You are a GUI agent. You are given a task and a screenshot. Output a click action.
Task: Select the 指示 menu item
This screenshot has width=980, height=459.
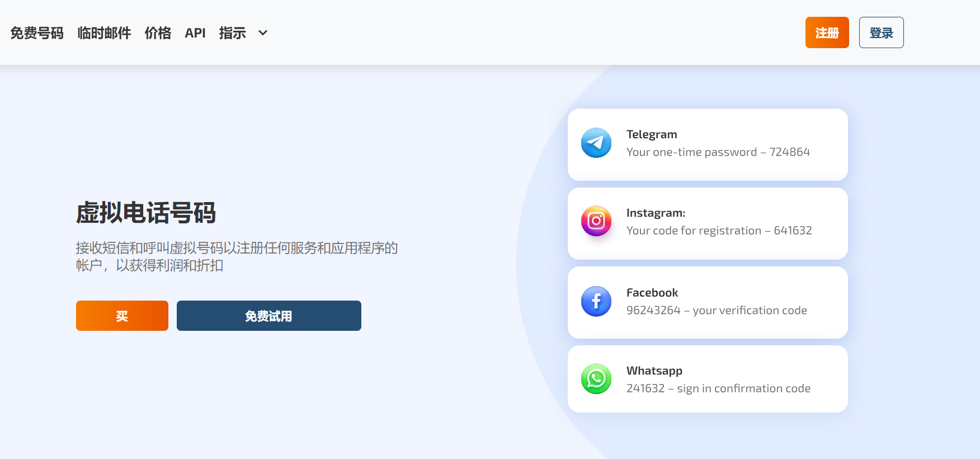tap(233, 33)
